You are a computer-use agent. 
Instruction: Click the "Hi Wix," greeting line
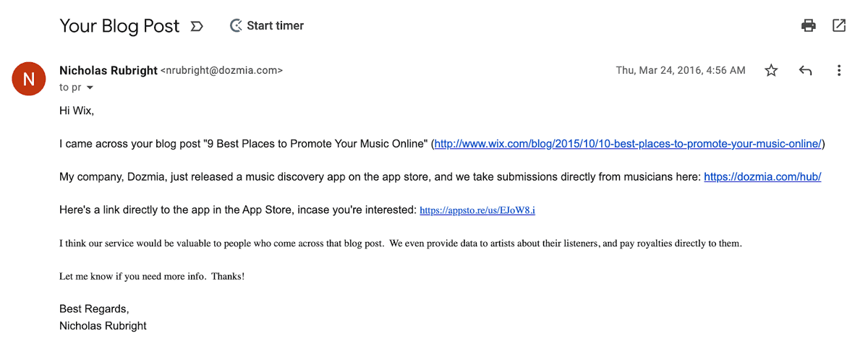click(x=77, y=111)
